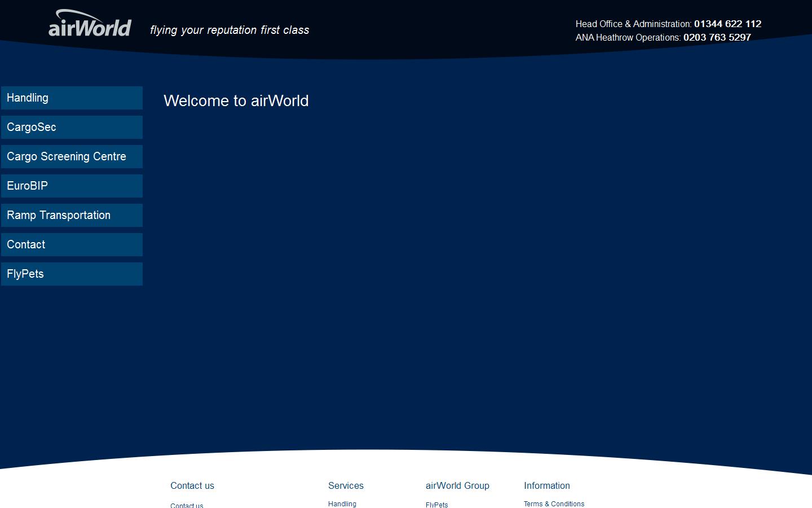Click the Handling link under Services
812x508 pixels.
[x=342, y=503]
